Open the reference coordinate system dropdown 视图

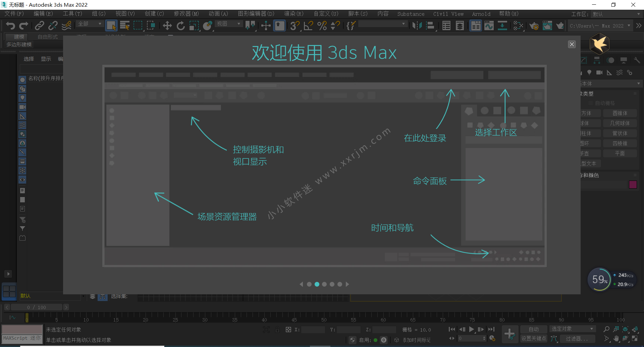(228, 24)
